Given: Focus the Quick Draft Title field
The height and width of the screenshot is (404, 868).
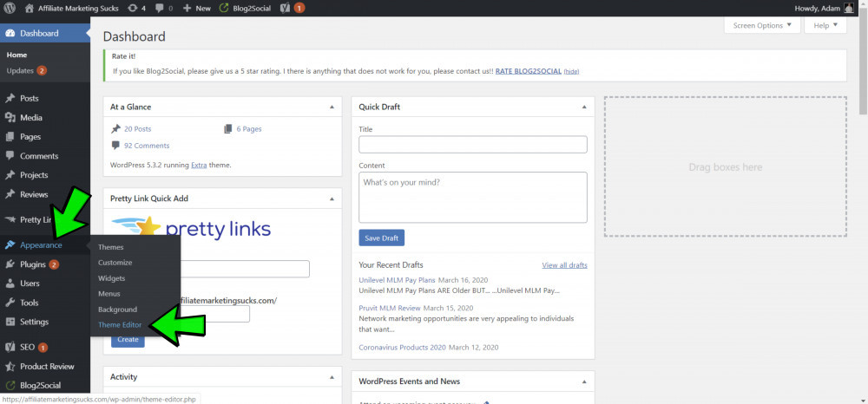Looking at the screenshot, I should [473, 145].
